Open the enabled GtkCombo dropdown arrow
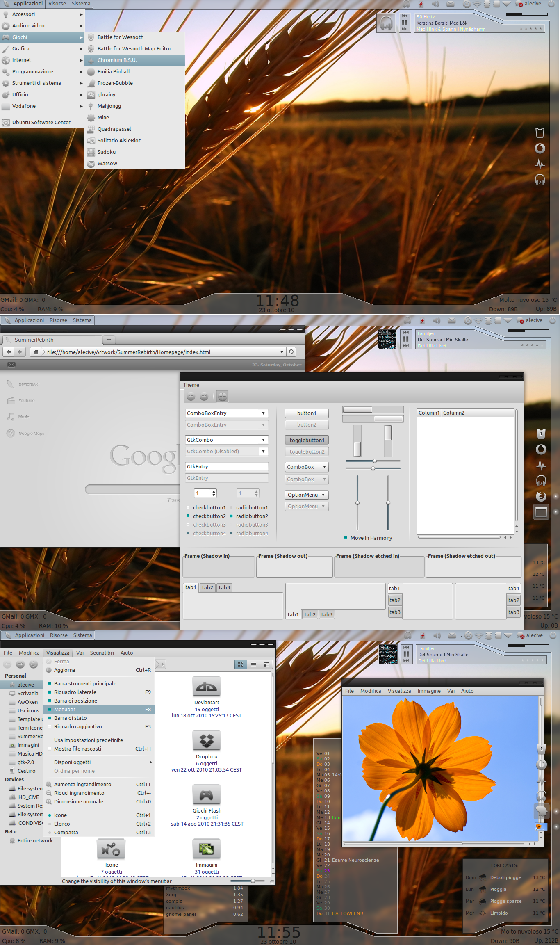Image resolution: width=560 pixels, height=945 pixels. click(x=263, y=440)
